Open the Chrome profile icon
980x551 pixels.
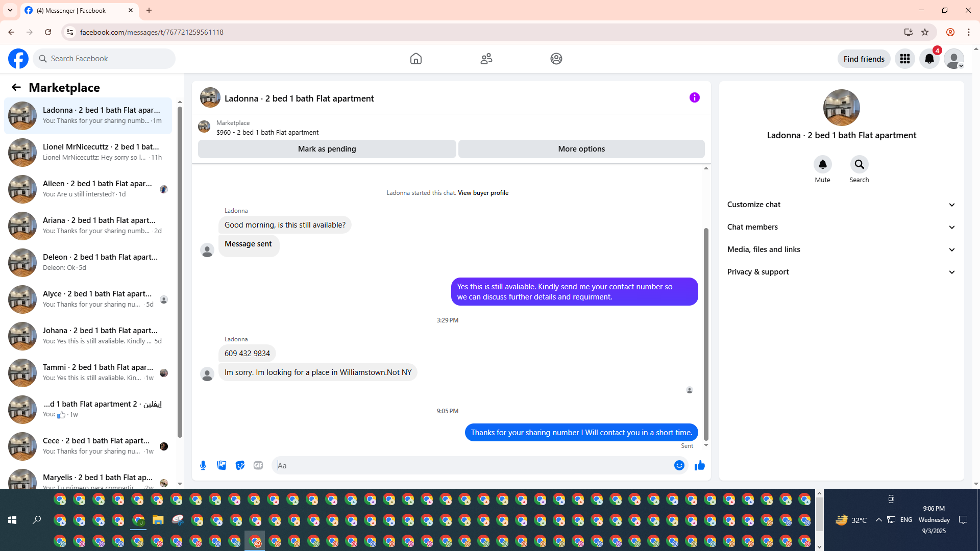click(950, 32)
